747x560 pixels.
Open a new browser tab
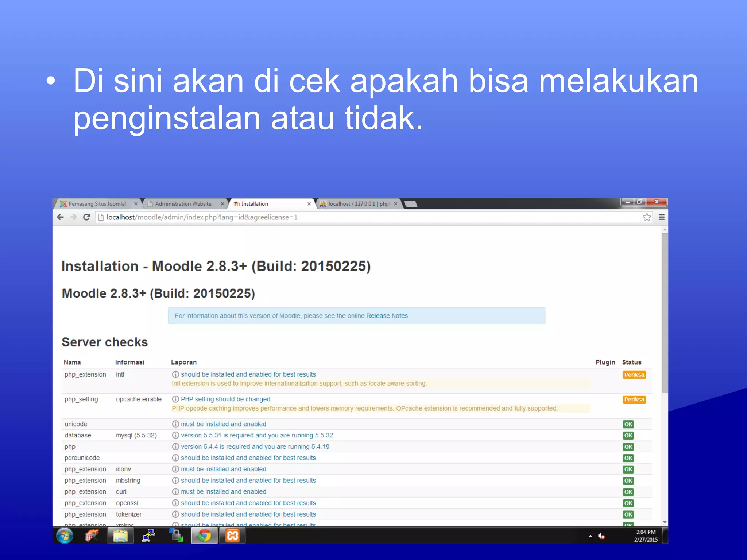411,204
